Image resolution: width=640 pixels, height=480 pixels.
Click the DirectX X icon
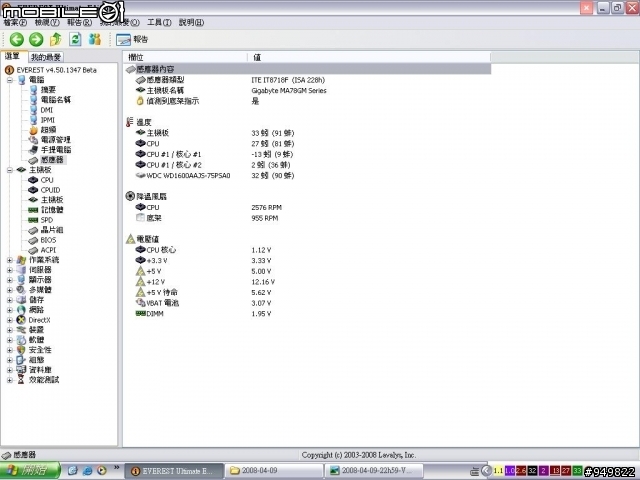click(x=21, y=320)
